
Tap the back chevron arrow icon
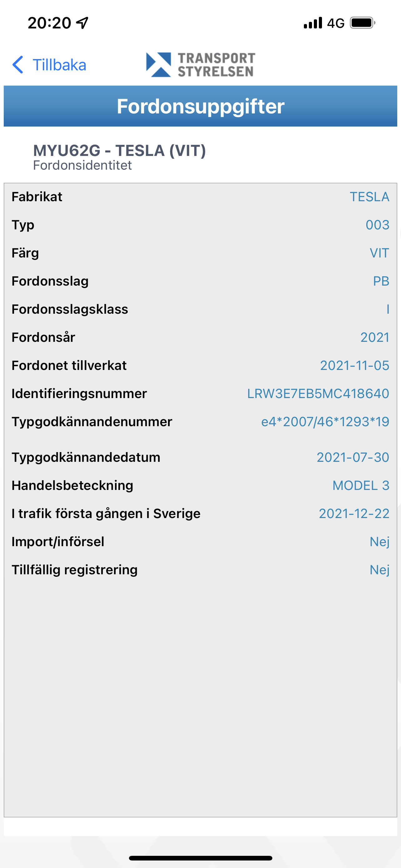coord(18,64)
